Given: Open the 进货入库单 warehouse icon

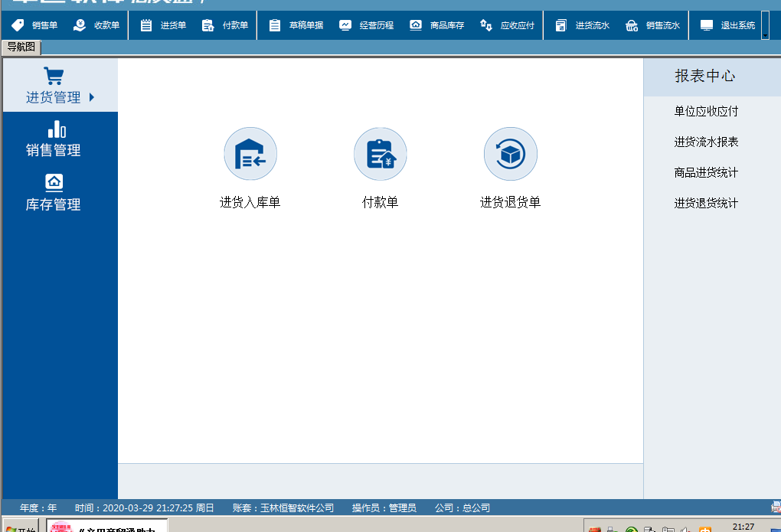Looking at the screenshot, I should (x=250, y=155).
